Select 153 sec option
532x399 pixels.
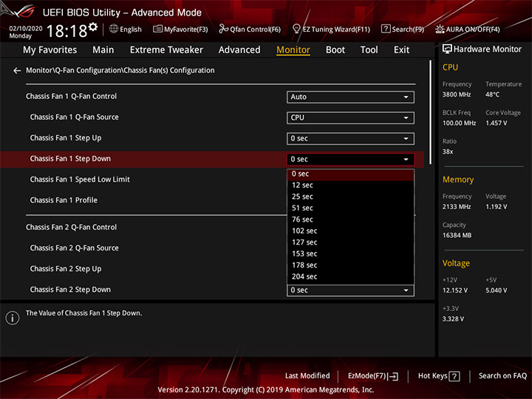tap(350, 253)
